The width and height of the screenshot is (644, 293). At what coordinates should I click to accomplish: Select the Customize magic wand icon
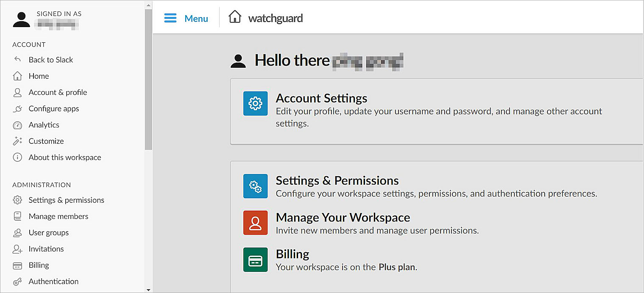(x=17, y=141)
